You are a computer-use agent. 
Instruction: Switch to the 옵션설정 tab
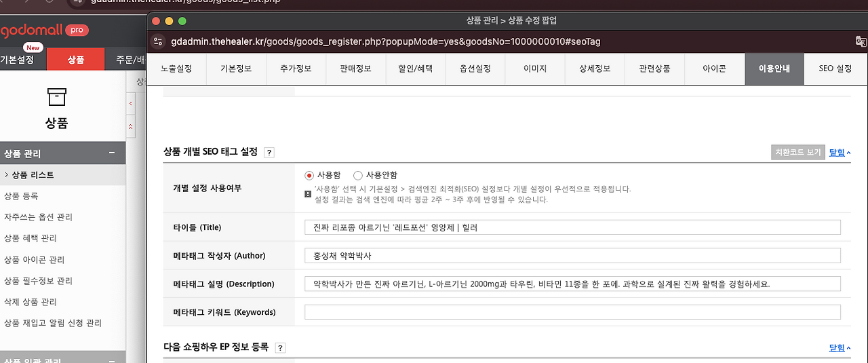(x=475, y=69)
